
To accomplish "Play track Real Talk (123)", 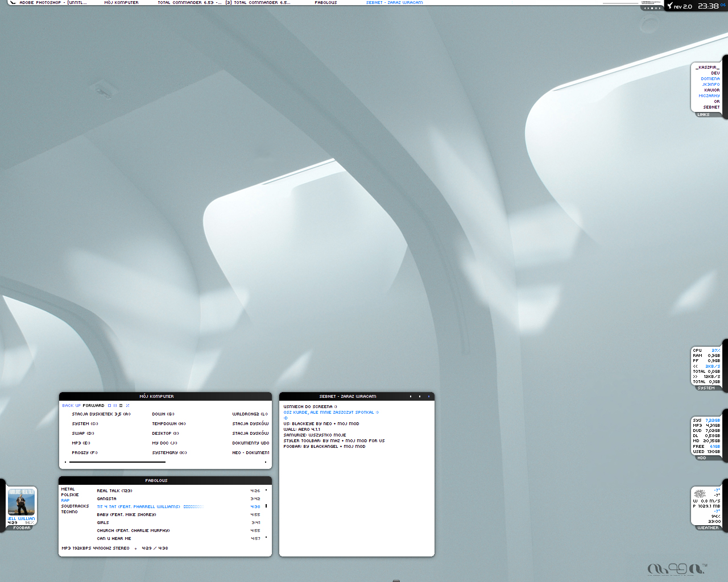I will [x=114, y=491].
